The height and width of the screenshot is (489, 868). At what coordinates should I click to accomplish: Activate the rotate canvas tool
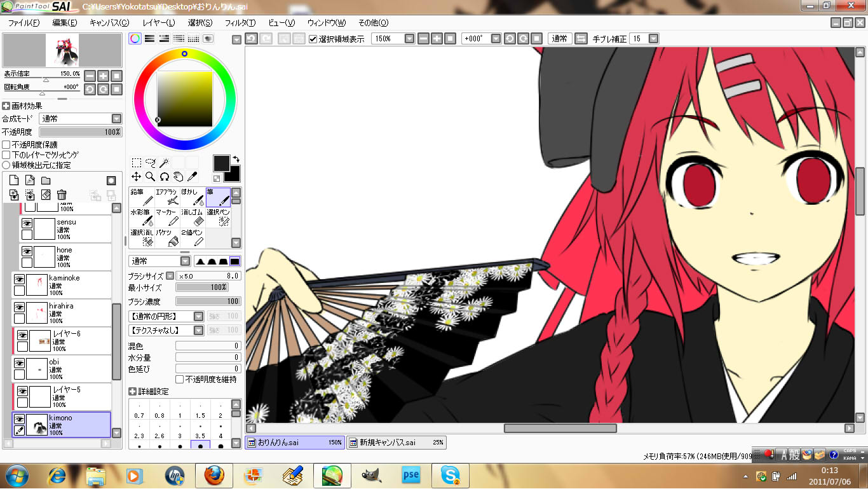(x=164, y=176)
